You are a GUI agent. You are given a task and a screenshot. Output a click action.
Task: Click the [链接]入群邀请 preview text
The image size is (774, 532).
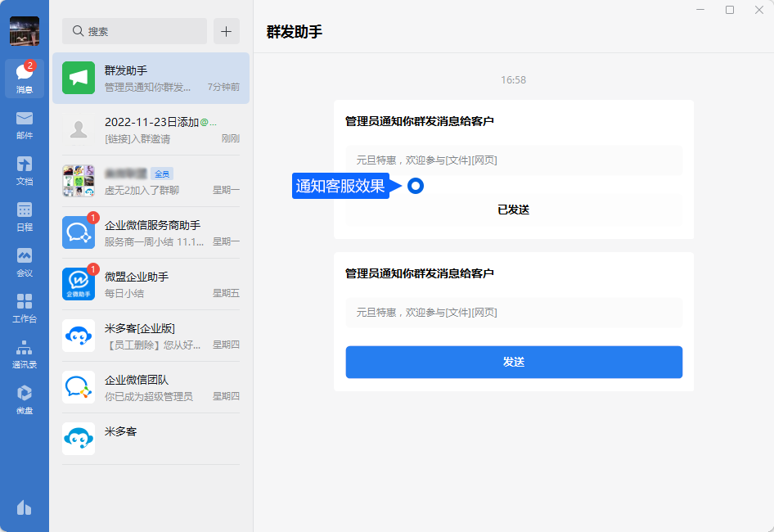click(137, 139)
